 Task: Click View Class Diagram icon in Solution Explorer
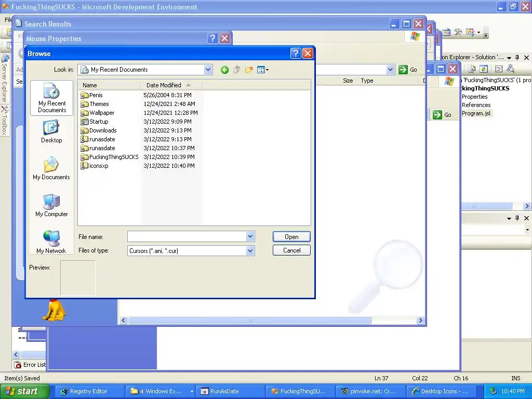pos(510,69)
